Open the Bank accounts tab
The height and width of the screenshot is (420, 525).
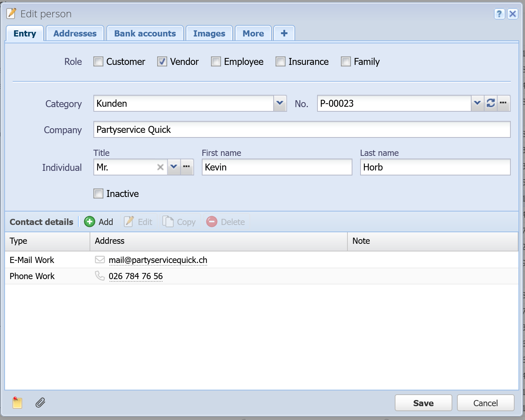click(x=145, y=33)
